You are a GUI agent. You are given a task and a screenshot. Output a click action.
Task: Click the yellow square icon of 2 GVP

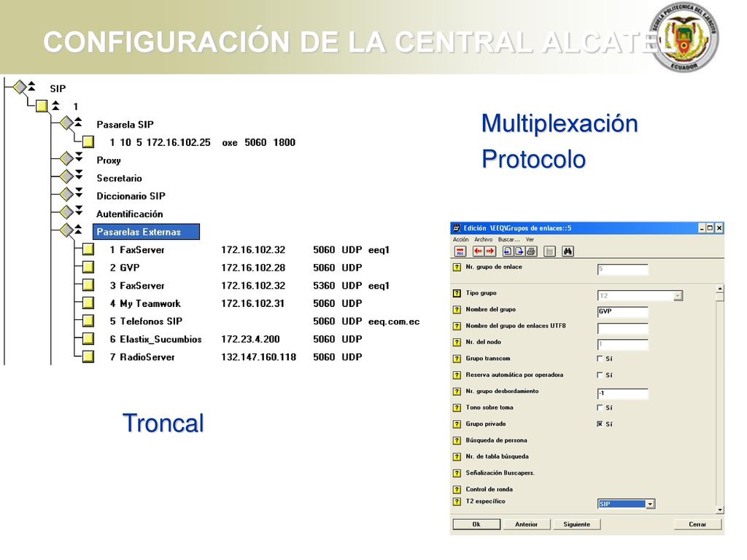(x=88, y=267)
